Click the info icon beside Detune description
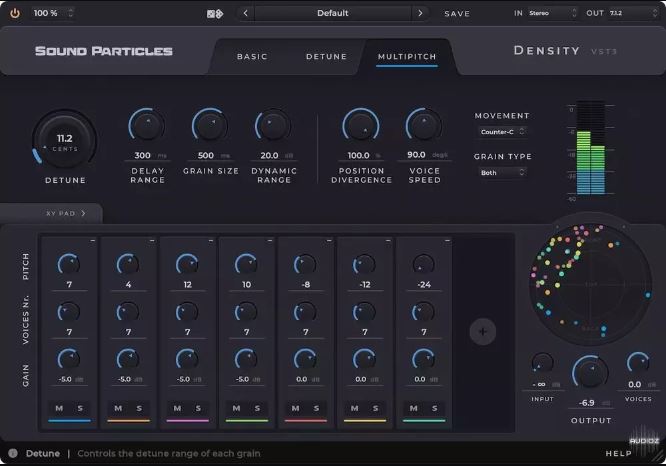This screenshot has height=466, width=666. coord(13,453)
